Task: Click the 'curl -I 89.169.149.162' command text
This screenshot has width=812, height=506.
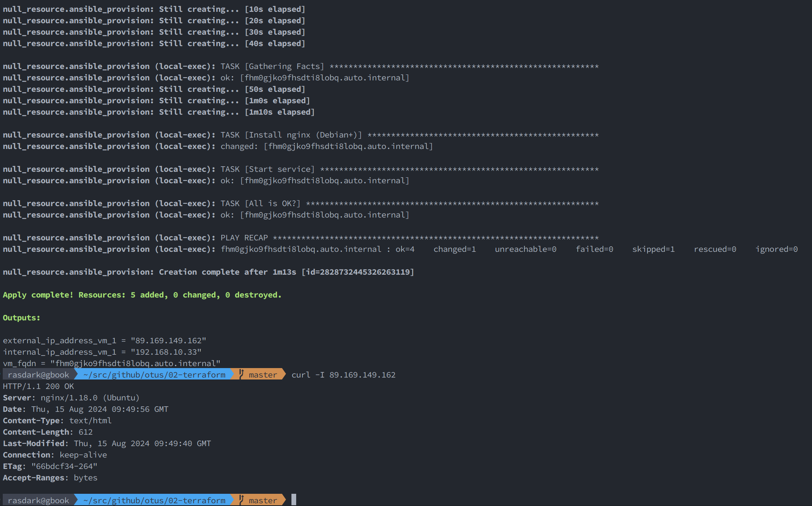Action: (x=343, y=375)
